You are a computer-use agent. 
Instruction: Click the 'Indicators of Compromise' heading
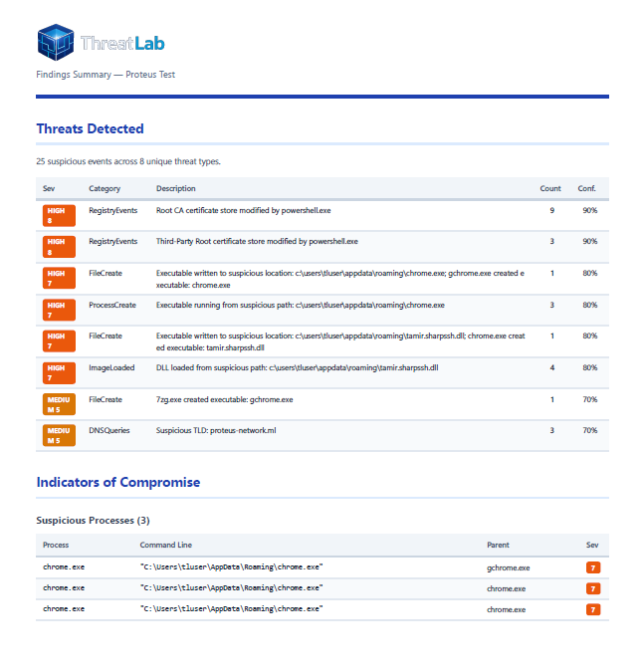[118, 482]
